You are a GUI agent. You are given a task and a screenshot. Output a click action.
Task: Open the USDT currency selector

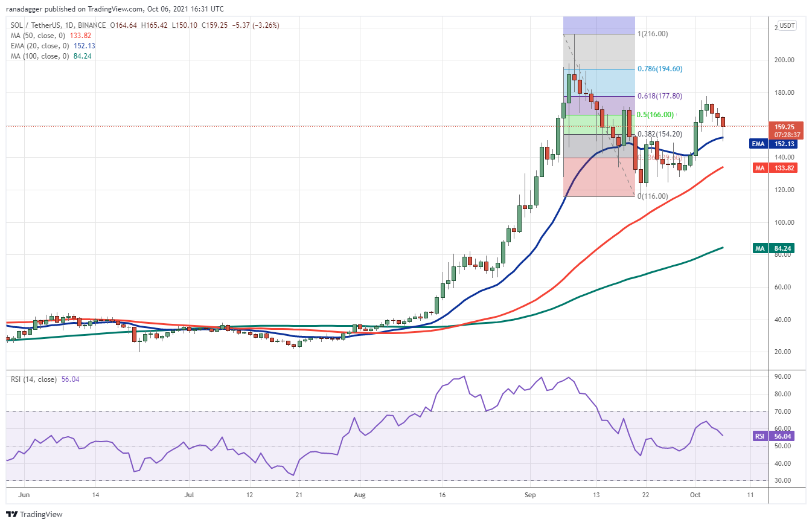(787, 25)
